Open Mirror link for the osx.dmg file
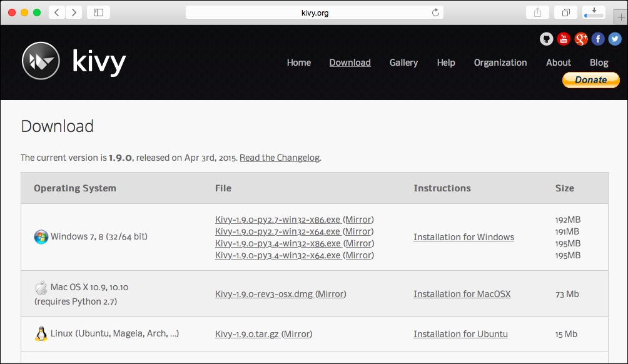 pos(331,294)
